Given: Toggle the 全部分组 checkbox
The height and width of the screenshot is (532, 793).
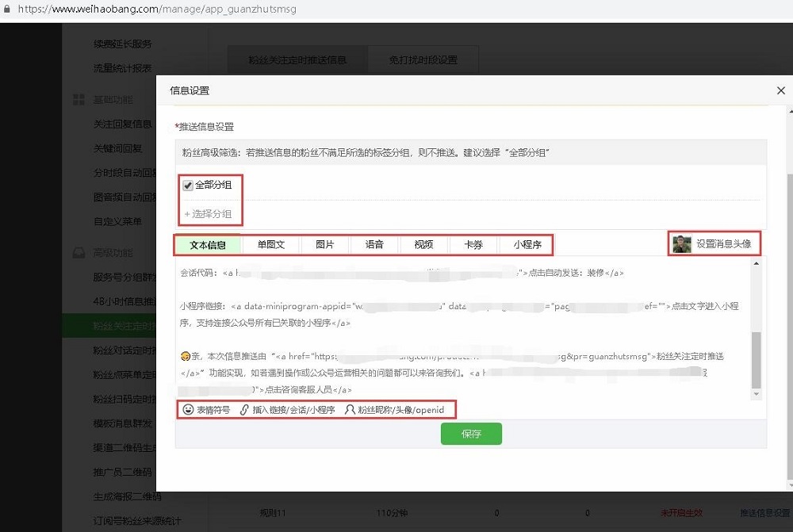Looking at the screenshot, I should pyautogui.click(x=188, y=185).
